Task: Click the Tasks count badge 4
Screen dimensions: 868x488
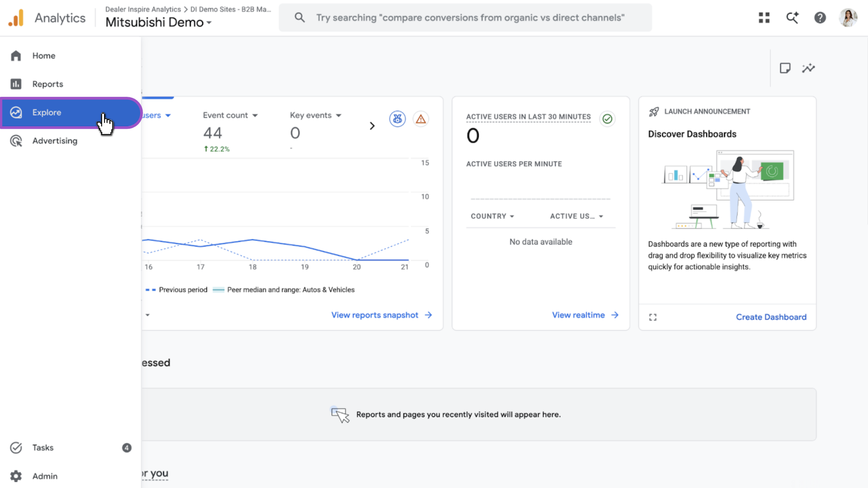Action: (127, 448)
